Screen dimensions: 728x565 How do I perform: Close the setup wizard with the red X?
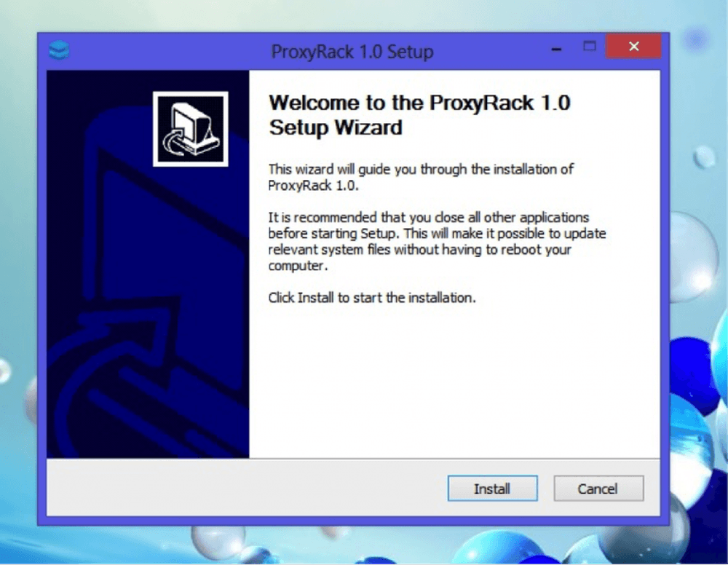(633, 46)
